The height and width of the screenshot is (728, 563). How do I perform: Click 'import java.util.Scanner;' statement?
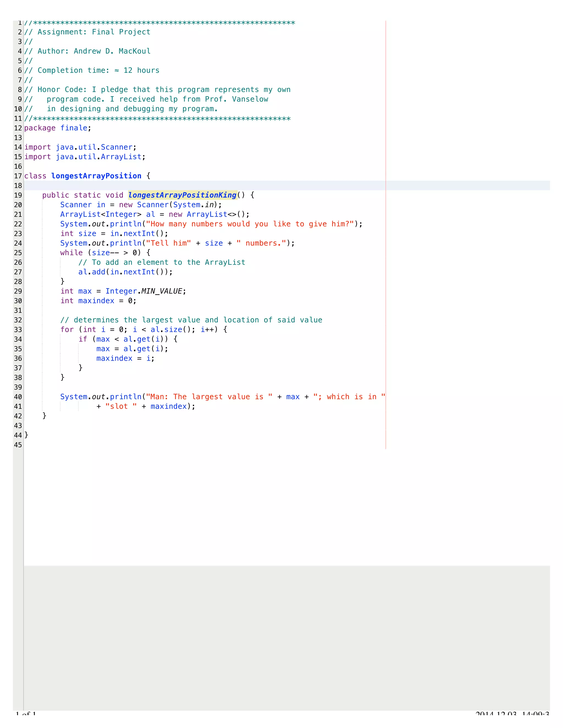click(x=80, y=147)
